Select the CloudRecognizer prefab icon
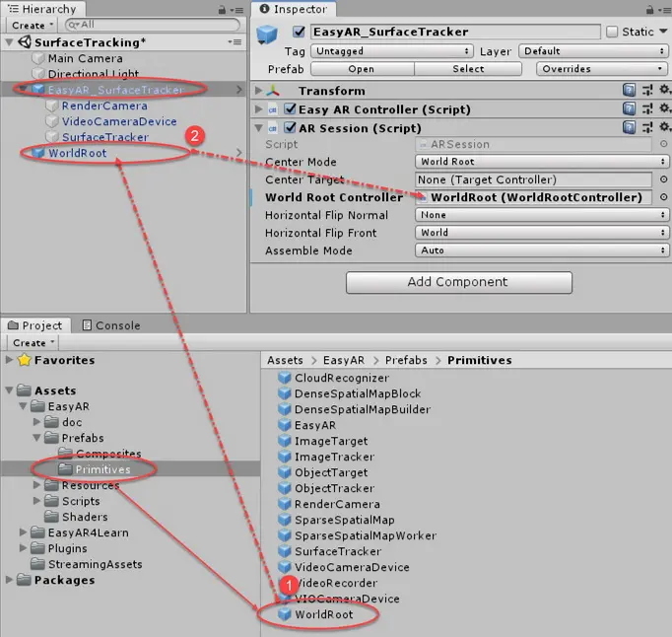 point(284,378)
